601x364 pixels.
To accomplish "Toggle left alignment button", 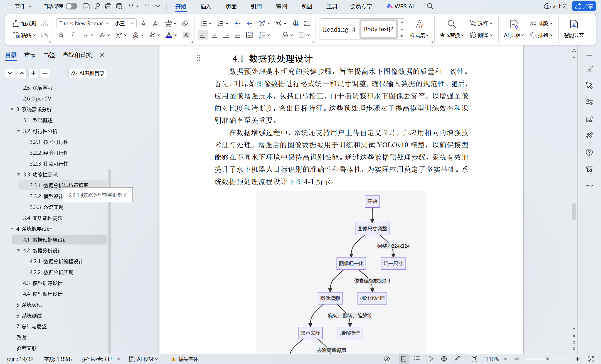I will (203, 35).
